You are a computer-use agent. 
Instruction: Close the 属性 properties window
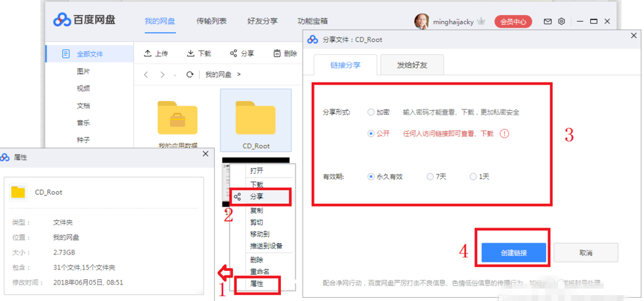point(205,154)
